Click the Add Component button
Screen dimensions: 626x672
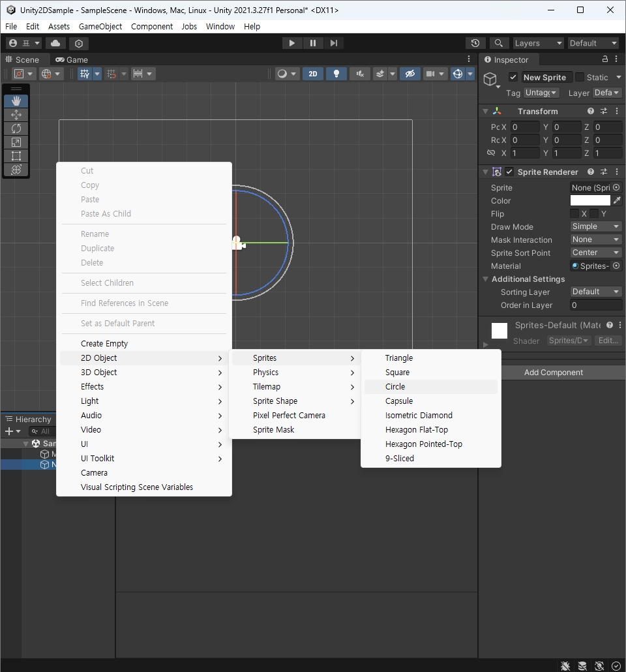click(x=553, y=373)
